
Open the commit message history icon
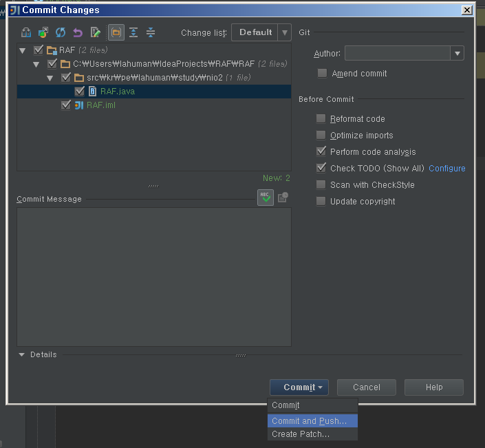283,197
